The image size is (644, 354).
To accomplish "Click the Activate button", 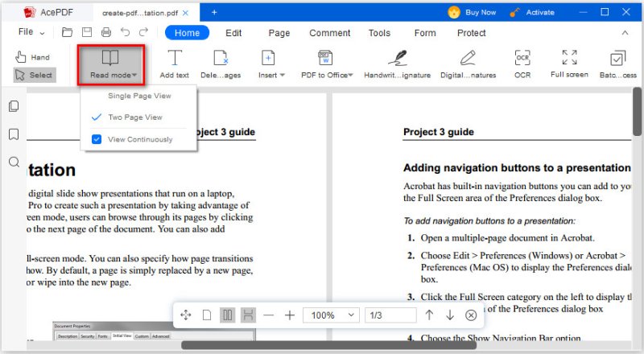I will point(531,12).
